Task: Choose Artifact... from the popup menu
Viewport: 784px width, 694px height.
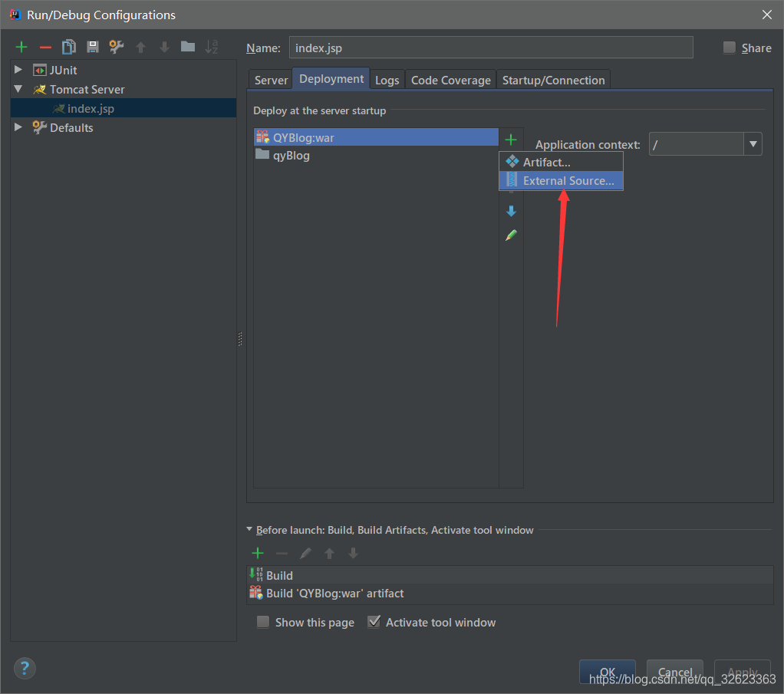Action: click(561, 162)
